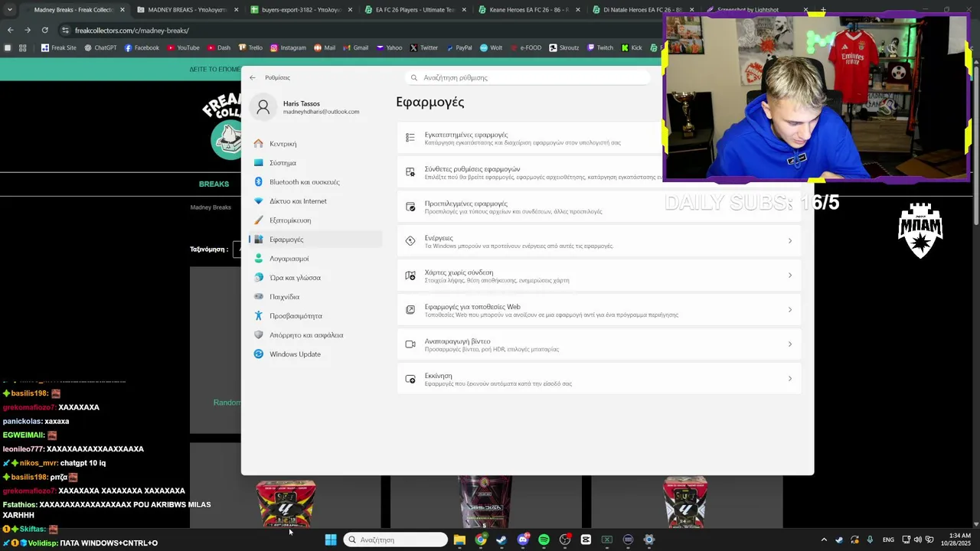The image size is (980, 551).
Task: Click BREAKS navigation link on Freak Collectors page
Action: [214, 184]
